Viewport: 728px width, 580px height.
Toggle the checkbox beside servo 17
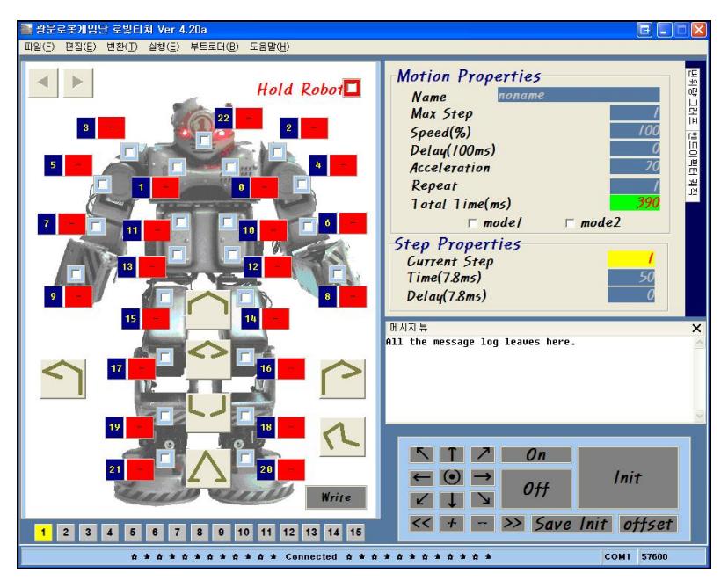[x=164, y=358]
